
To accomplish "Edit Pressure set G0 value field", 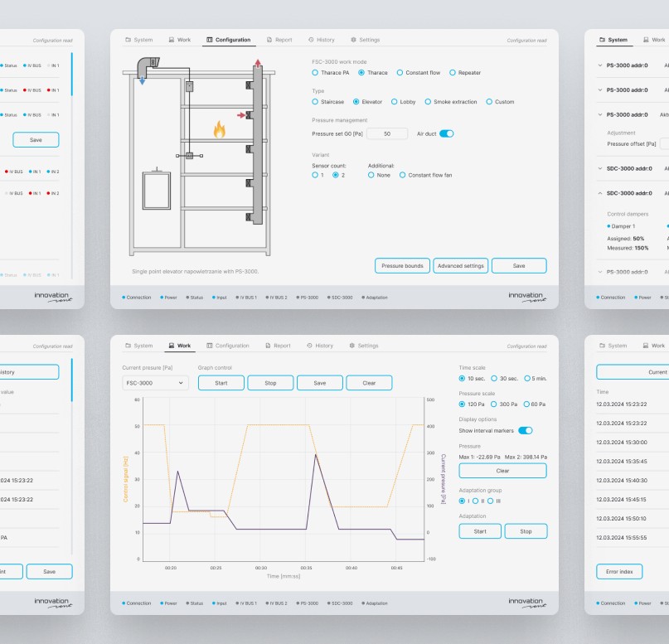I will tap(387, 133).
